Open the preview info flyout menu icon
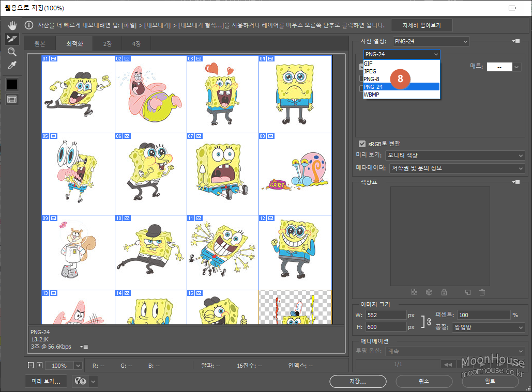532x392 pixels. point(84,347)
